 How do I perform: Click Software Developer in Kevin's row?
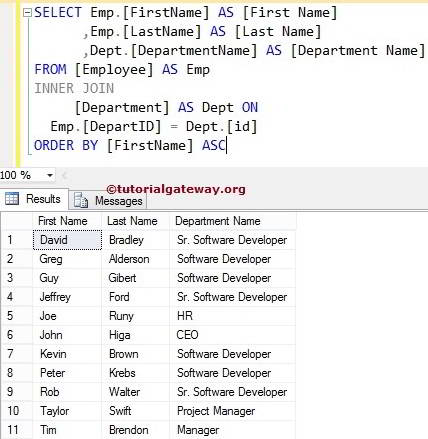pyautogui.click(x=233, y=354)
